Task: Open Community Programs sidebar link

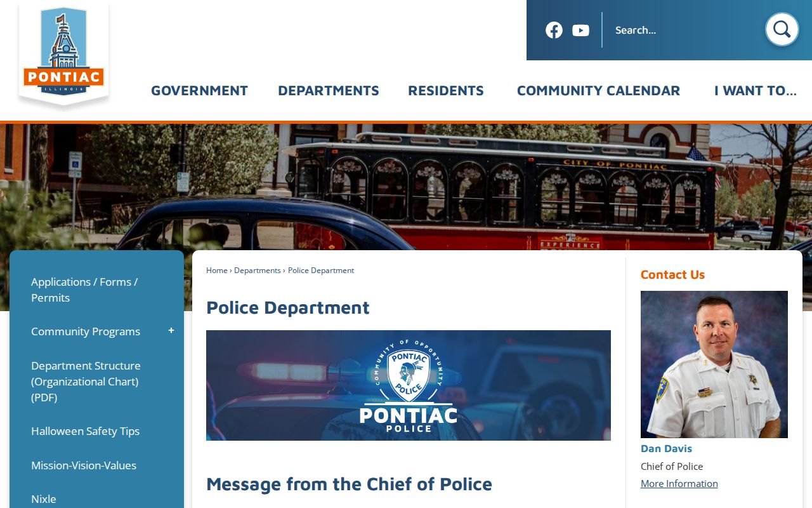Action: (x=86, y=331)
